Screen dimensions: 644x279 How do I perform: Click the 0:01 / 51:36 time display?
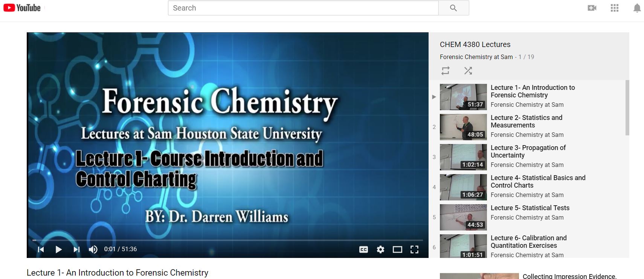pyautogui.click(x=121, y=249)
